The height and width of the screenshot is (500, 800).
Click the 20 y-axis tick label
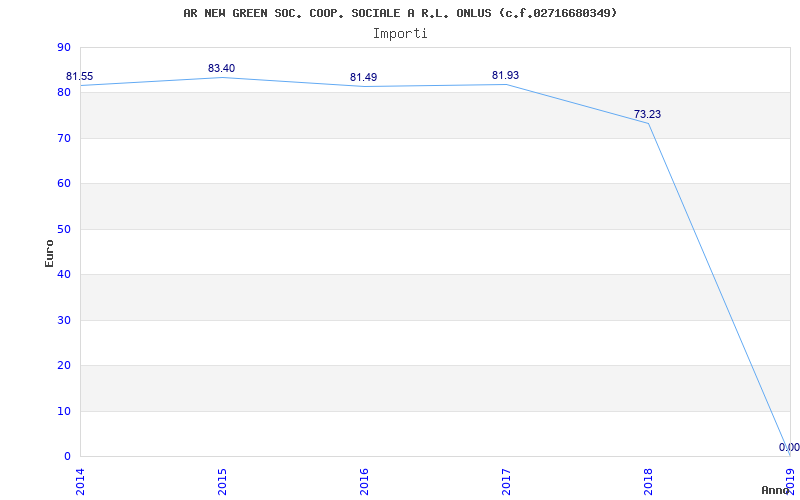pos(65,366)
